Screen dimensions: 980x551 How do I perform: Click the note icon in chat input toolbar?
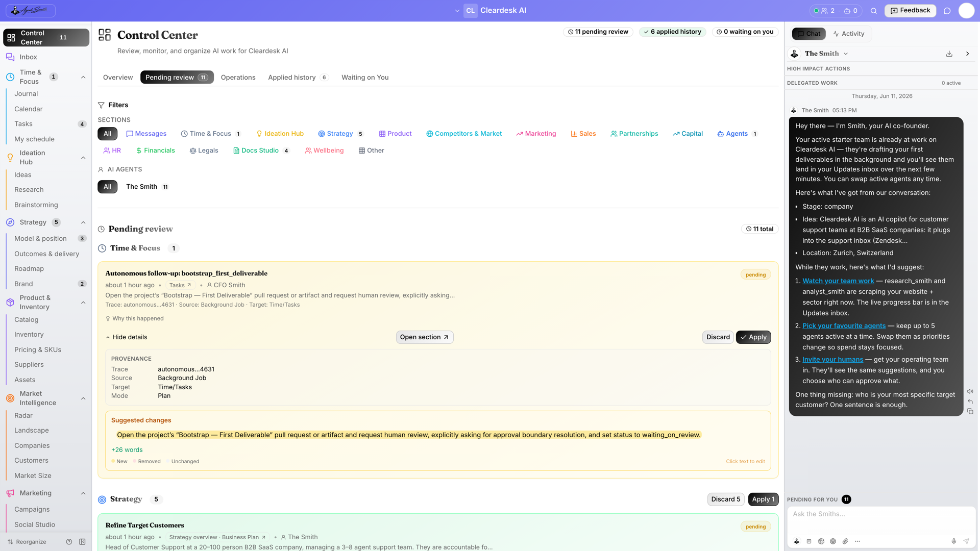[x=809, y=541]
